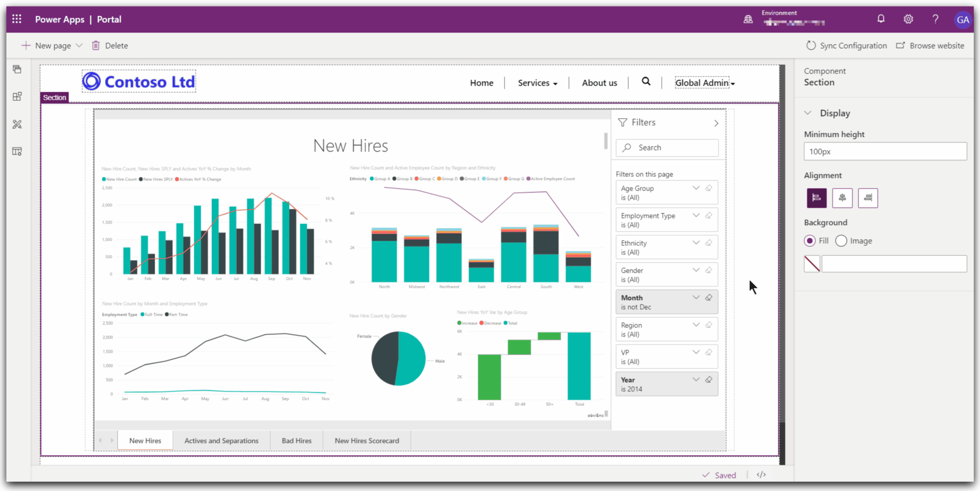Image resolution: width=980 pixels, height=491 pixels.
Task: Open the New page dropdown arrow
Action: [x=79, y=46]
